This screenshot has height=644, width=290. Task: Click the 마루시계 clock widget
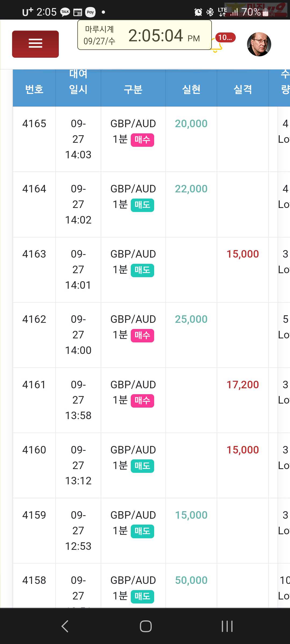144,35
